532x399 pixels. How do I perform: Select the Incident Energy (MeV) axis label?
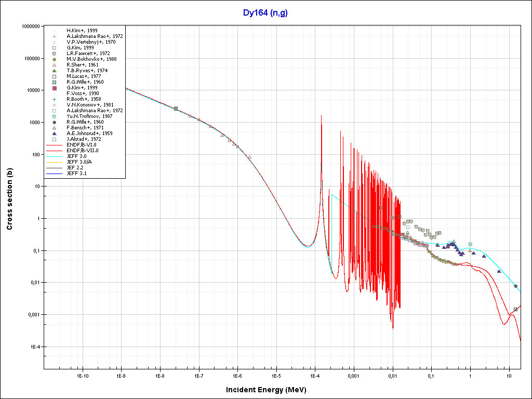pos(270,390)
